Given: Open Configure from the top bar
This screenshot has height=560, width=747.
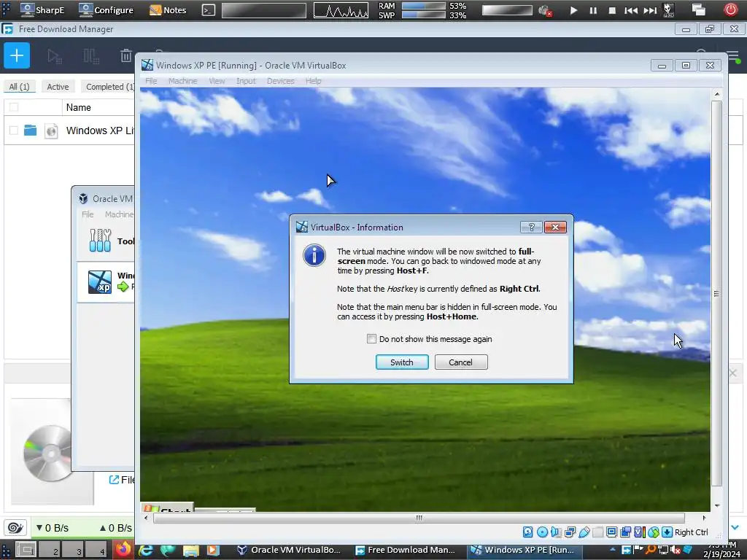Looking at the screenshot, I should (107, 10).
